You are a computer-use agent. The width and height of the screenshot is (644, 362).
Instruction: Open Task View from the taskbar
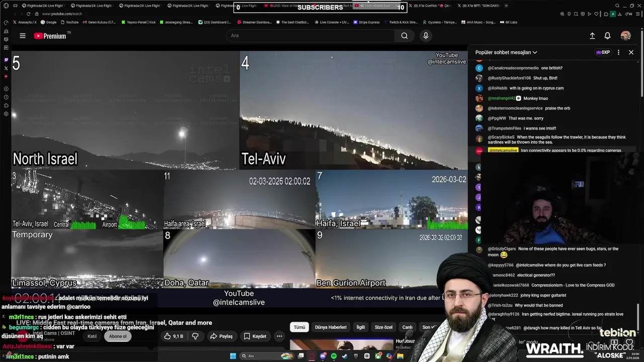[x=301, y=356]
